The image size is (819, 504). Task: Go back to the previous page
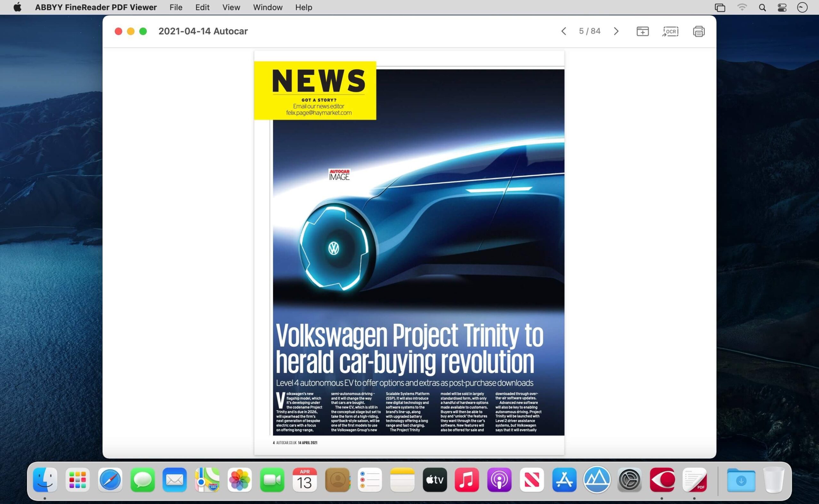click(564, 31)
